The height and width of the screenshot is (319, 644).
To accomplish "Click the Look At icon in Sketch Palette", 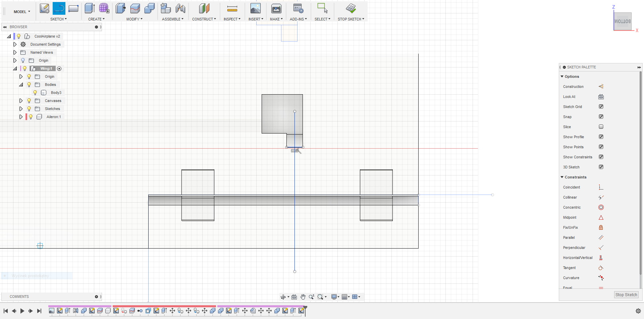I will [x=601, y=97].
